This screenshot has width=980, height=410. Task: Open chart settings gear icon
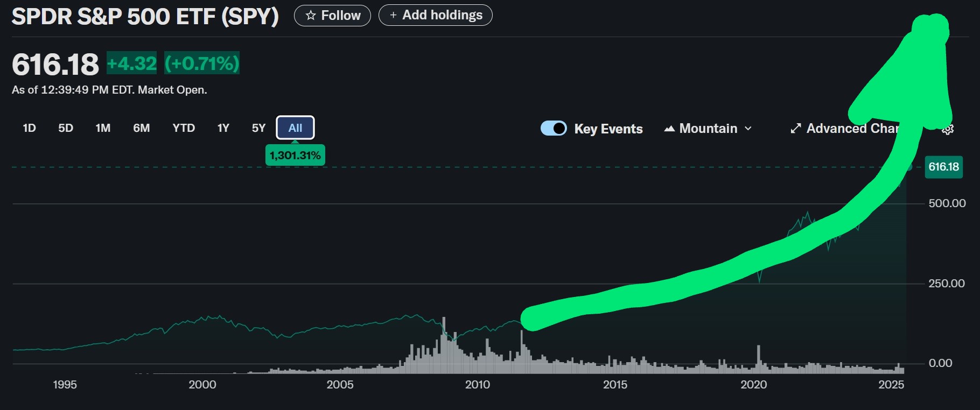tap(948, 129)
